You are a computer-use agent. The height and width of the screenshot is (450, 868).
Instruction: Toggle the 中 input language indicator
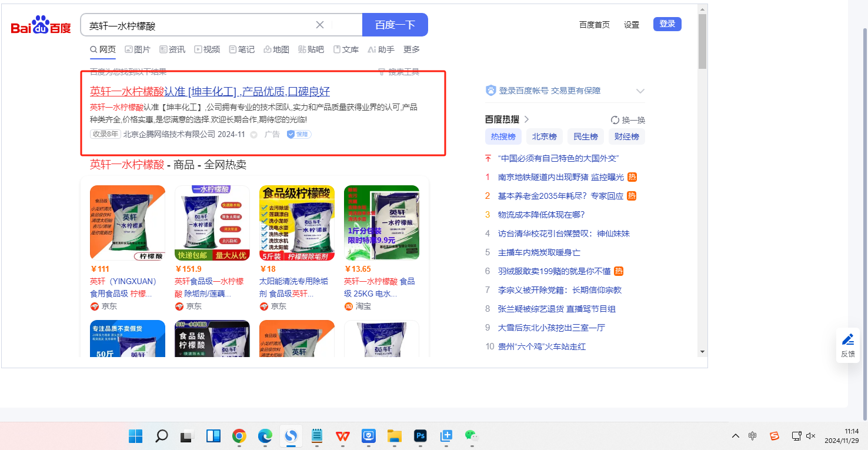(x=753, y=436)
